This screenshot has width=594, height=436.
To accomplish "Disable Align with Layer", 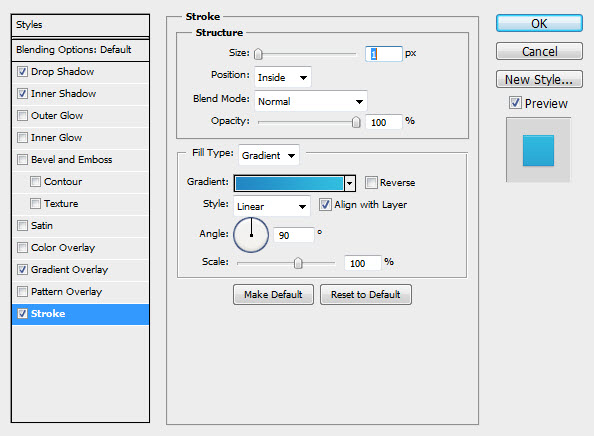I will point(325,205).
